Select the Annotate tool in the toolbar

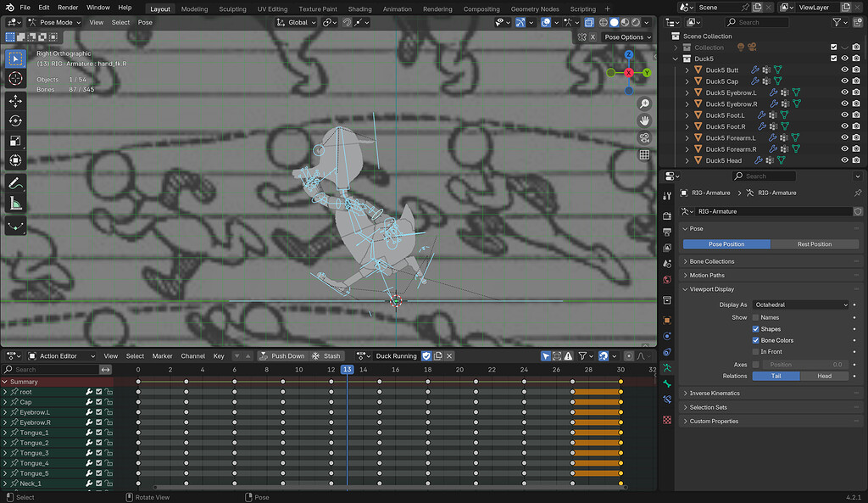point(15,182)
